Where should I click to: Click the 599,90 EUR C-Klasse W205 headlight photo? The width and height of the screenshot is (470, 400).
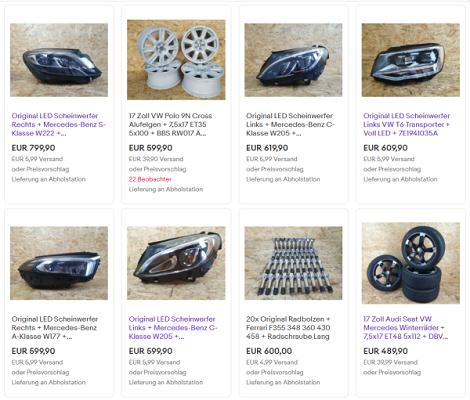(x=176, y=263)
